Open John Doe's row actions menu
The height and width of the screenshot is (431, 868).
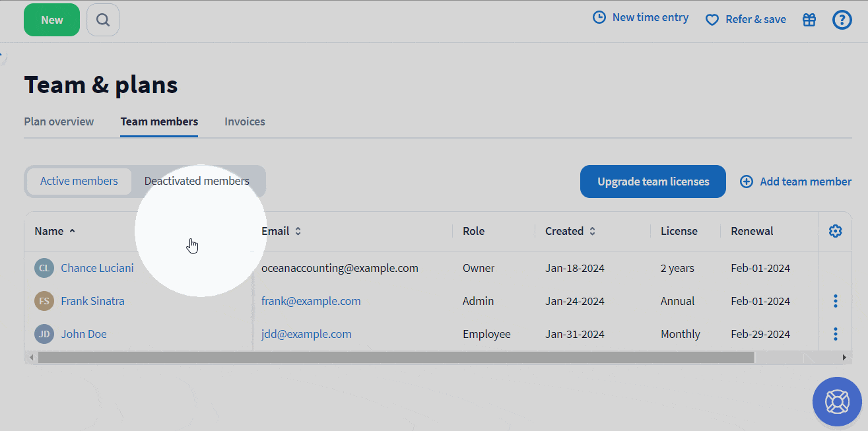coord(835,334)
